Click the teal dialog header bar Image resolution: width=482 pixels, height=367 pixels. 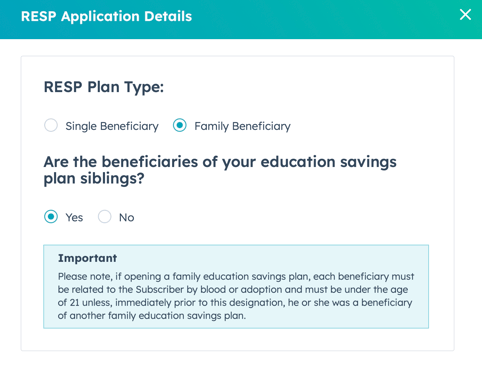pyautogui.click(x=241, y=19)
